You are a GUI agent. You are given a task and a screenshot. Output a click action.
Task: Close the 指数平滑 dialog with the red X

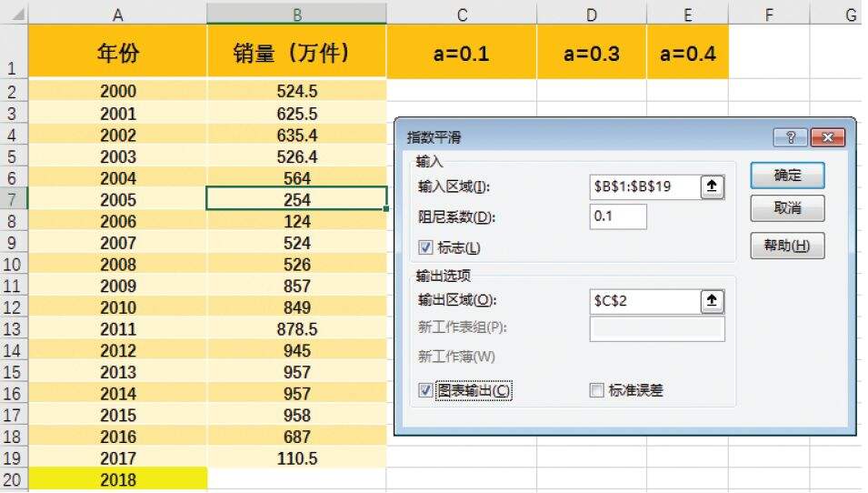coord(828,137)
